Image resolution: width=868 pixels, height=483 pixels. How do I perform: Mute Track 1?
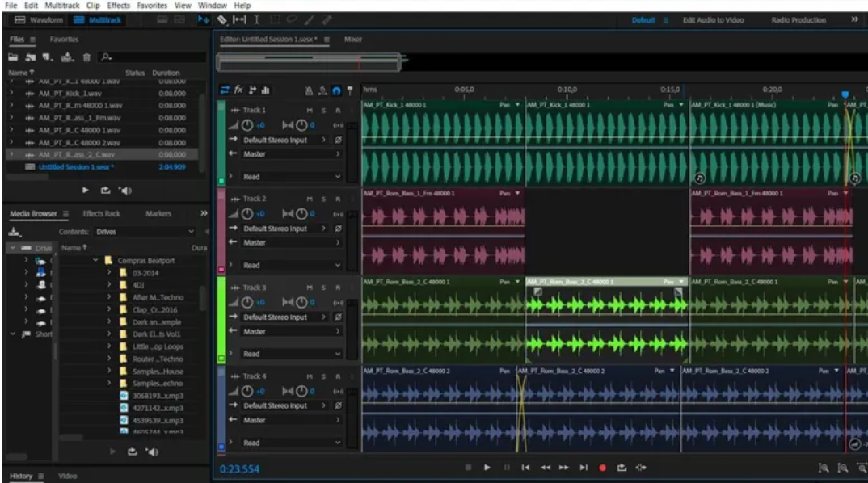click(x=310, y=110)
